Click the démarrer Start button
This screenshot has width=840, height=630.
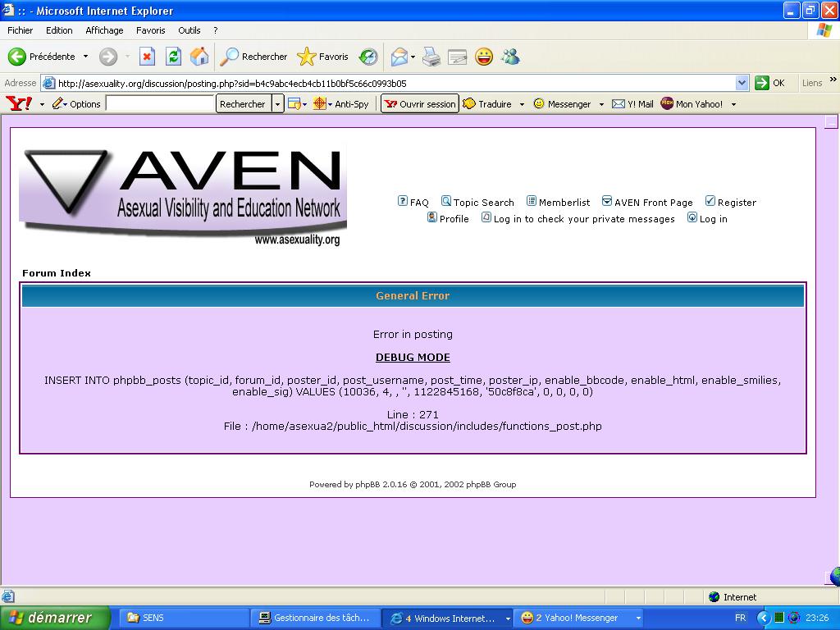(55, 618)
